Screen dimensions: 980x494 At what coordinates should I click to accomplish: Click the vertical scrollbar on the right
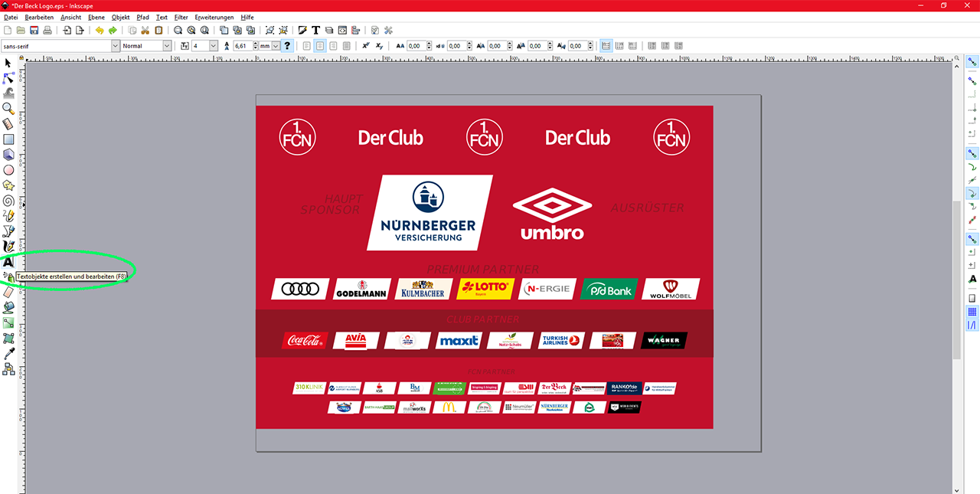[x=956, y=280]
